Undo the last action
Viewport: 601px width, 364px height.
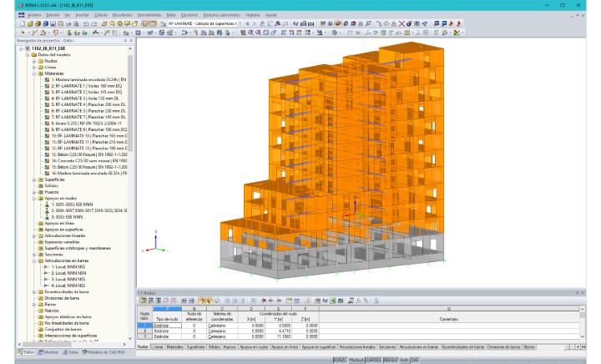pos(86,23)
